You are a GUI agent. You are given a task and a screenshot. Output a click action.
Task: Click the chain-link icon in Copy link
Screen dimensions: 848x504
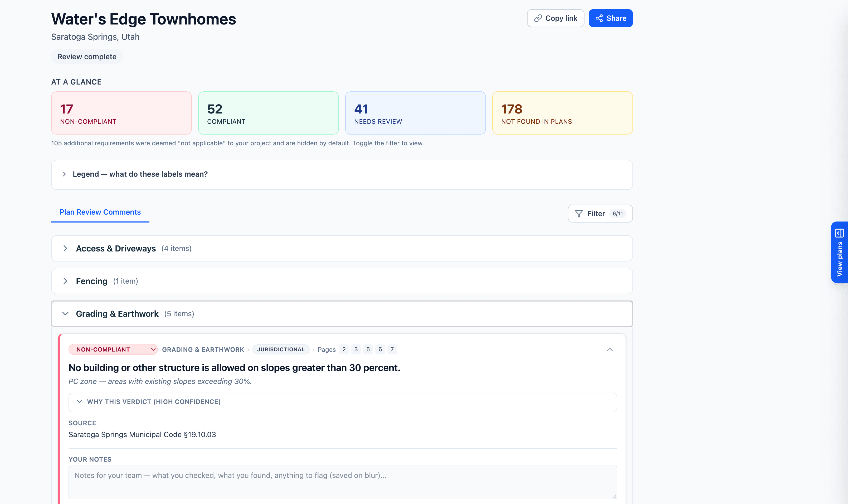point(538,18)
